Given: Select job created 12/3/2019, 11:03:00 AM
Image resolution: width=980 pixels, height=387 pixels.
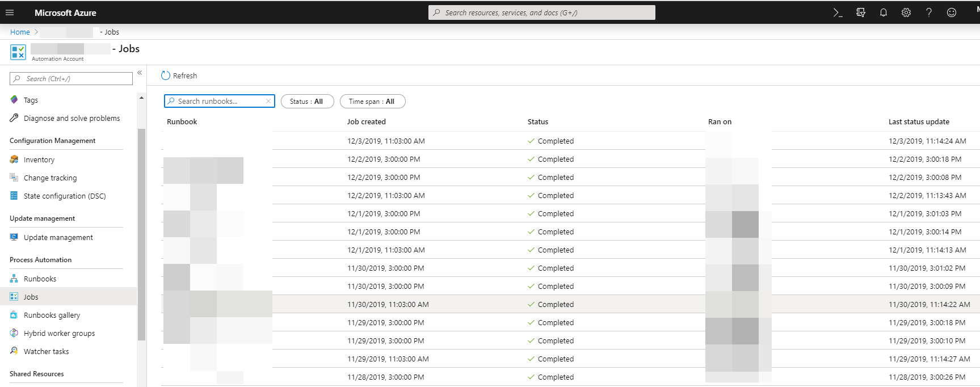Looking at the screenshot, I should point(386,141).
